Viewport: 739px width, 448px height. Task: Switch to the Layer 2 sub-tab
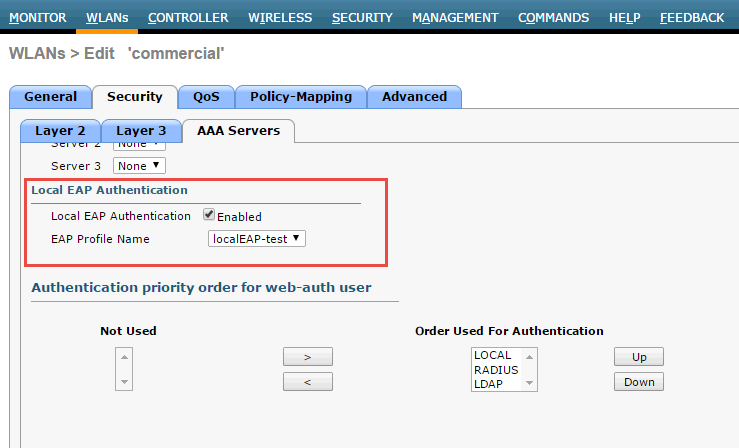[60, 131]
